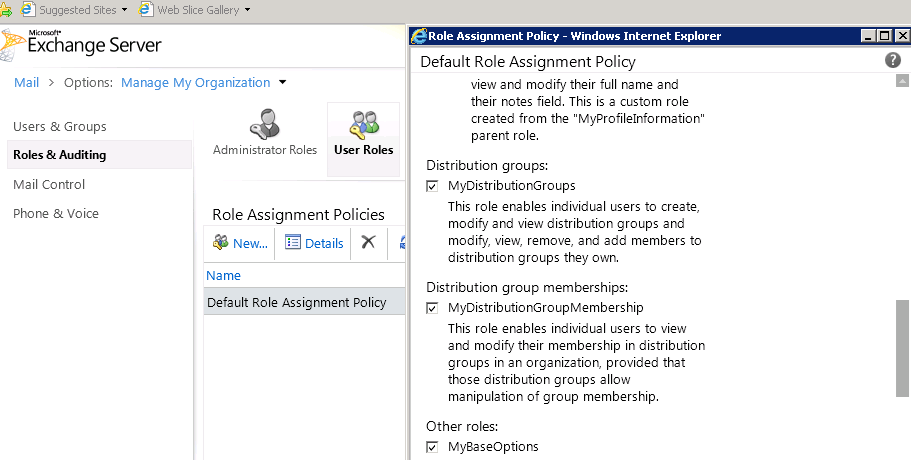Click the Administrator Roles icon

pos(265,123)
